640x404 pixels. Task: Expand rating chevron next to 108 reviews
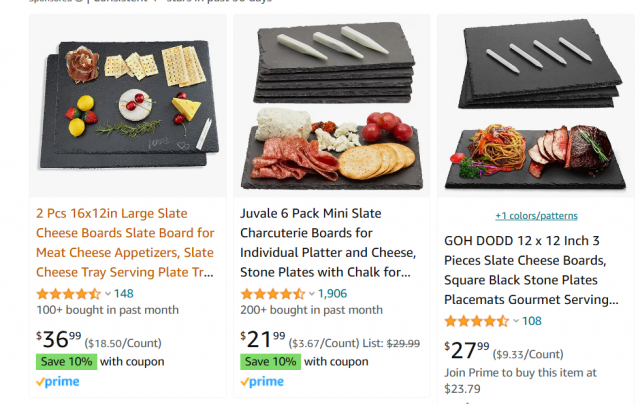[x=516, y=321]
